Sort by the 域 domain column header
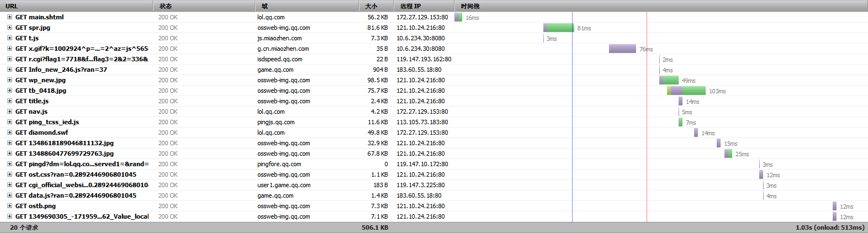Viewport: 868px width, 233px height. 307,6
